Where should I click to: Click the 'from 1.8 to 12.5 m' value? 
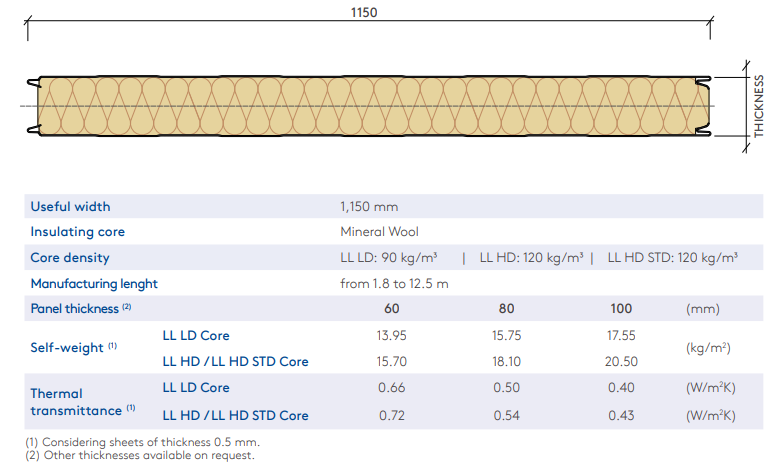(x=394, y=284)
